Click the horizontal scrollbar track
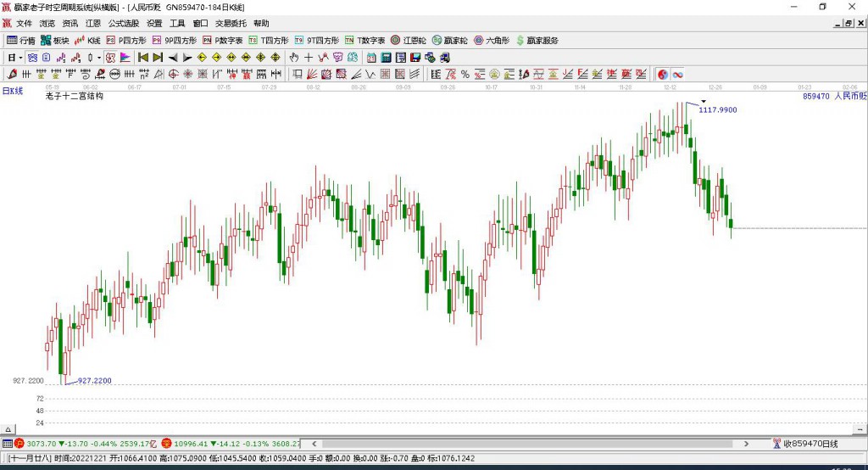Image resolution: width=868 pixels, height=470 pixels. coord(527,444)
